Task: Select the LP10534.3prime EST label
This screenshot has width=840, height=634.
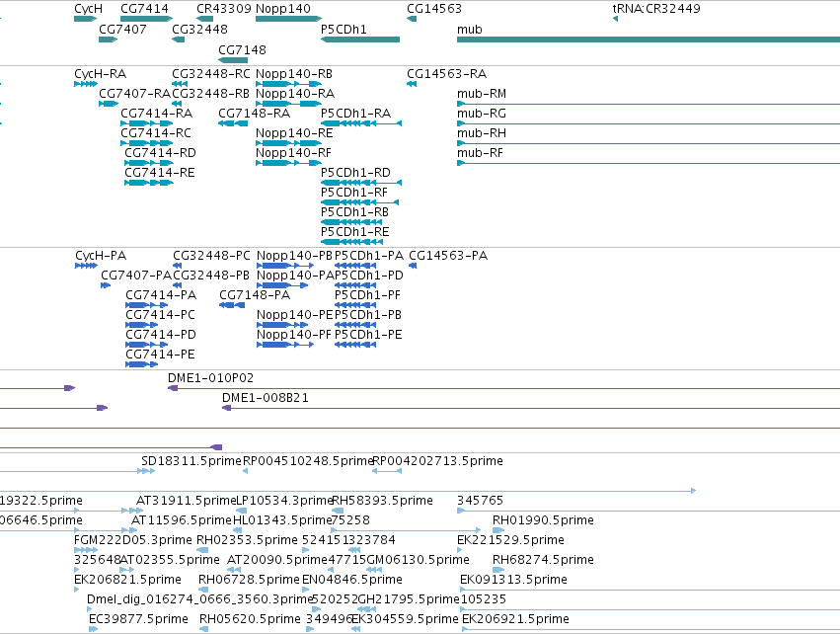Action: (285, 501)
